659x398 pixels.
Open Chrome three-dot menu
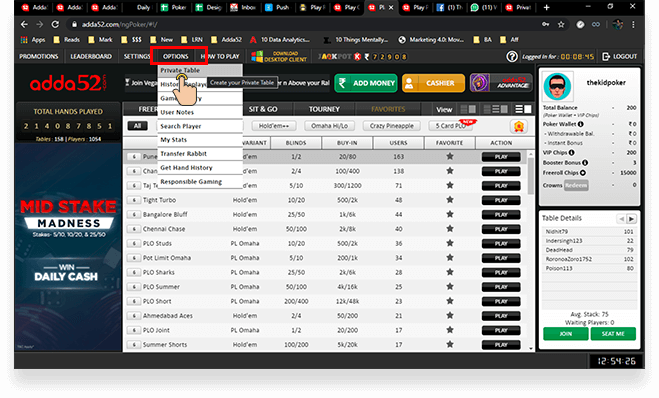(633, 24)
